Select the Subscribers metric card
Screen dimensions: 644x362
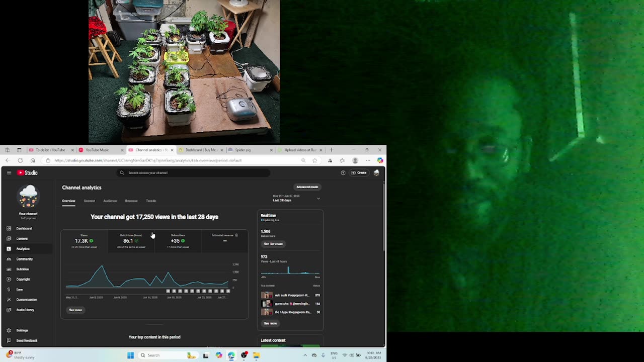[x=178, y=241]
